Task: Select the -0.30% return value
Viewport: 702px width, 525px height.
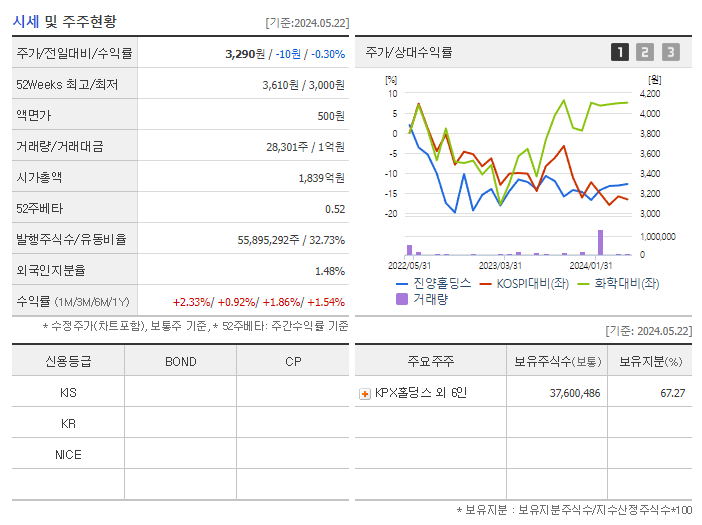Action: (x=328, y=54)
